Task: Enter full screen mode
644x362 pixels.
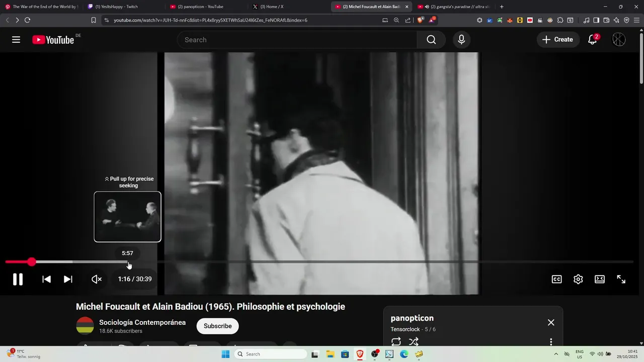Action: click(x=621, y=279)
